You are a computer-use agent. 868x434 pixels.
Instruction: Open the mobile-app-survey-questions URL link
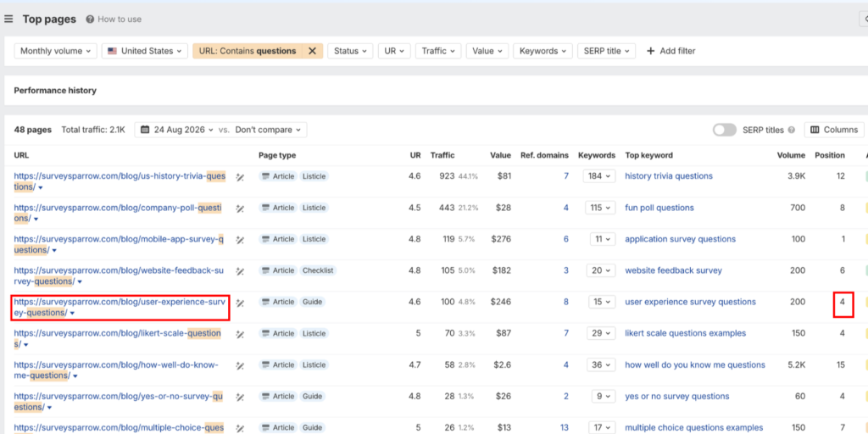coord(119,245)
